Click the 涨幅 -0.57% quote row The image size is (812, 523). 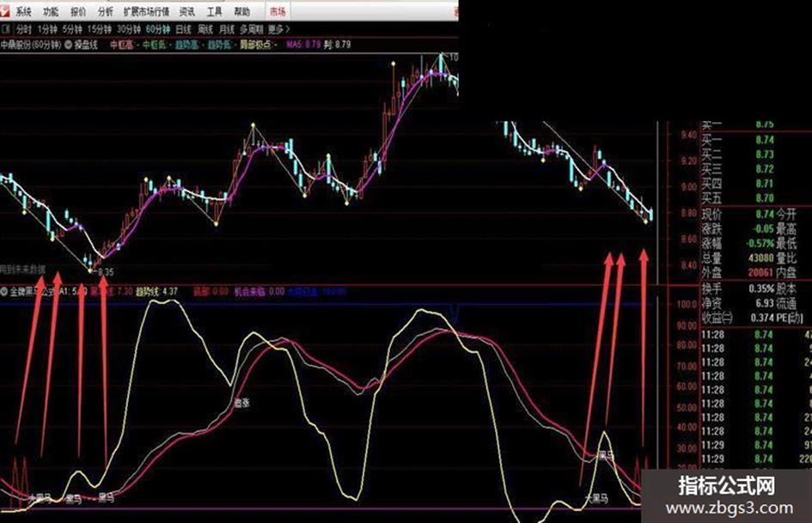click(x=738, y=243)
